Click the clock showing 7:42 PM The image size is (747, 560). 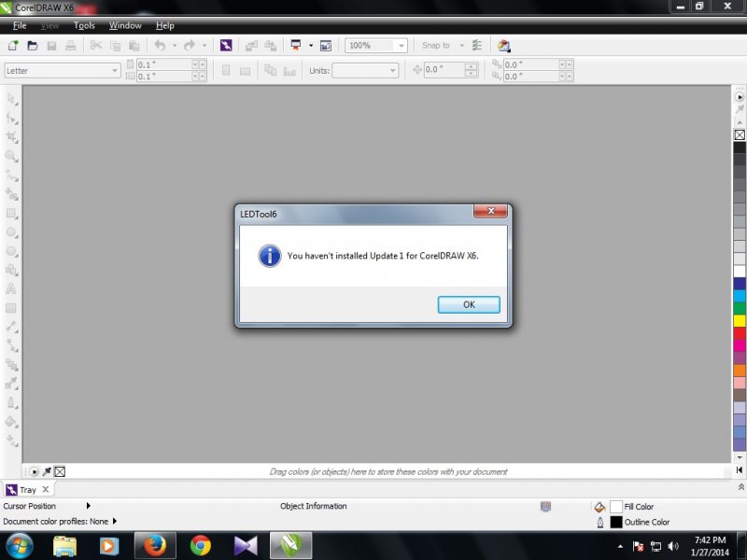[710, 540]
